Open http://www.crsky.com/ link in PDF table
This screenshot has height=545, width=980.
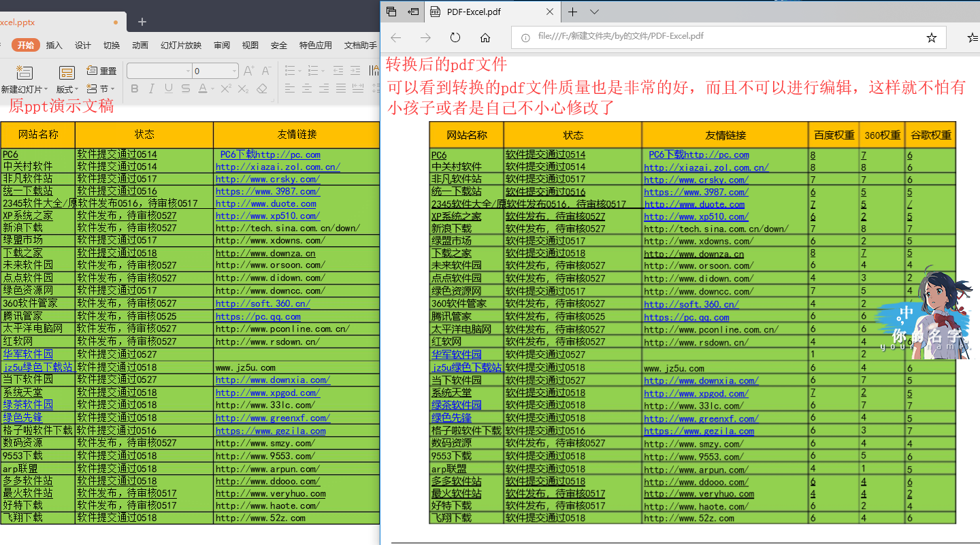pyautogui.click(x=696, y=180)
